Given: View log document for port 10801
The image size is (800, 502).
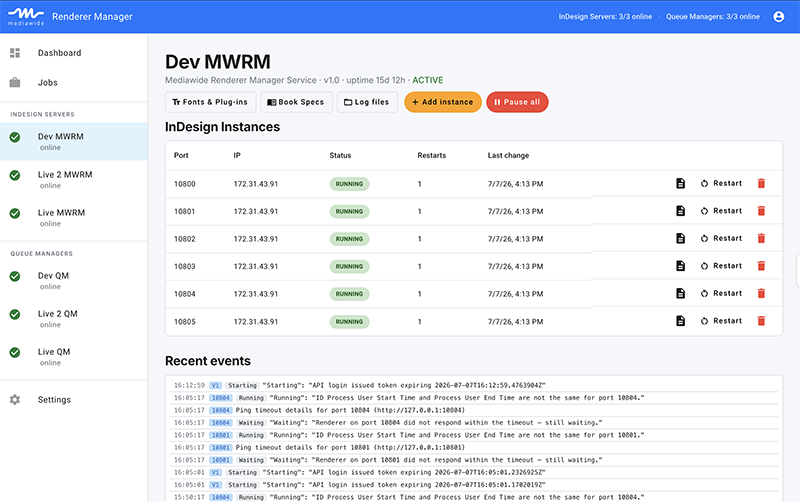Looking at the screenshot, I should (x=681, y=211).
